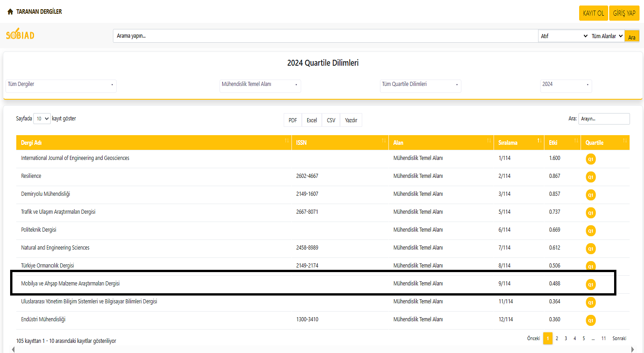Sort table by Etki column
Screen dimensions: 644x353
(x=562, y=142)
